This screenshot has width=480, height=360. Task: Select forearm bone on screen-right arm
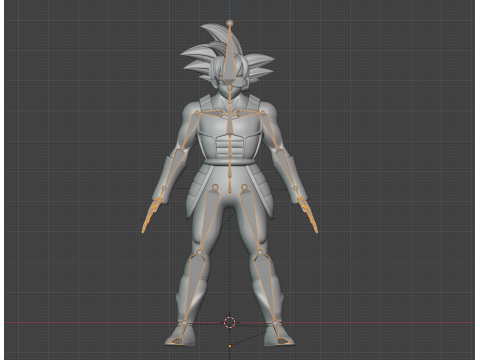pos(286,168)
